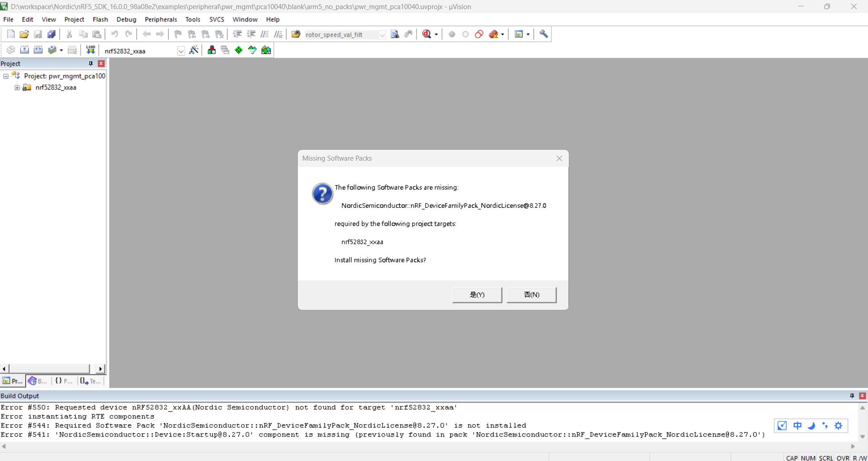Open the Edit menu
The width and height of the screenshot is (868, 461).
pyautogui.click(x=28, y=20)
